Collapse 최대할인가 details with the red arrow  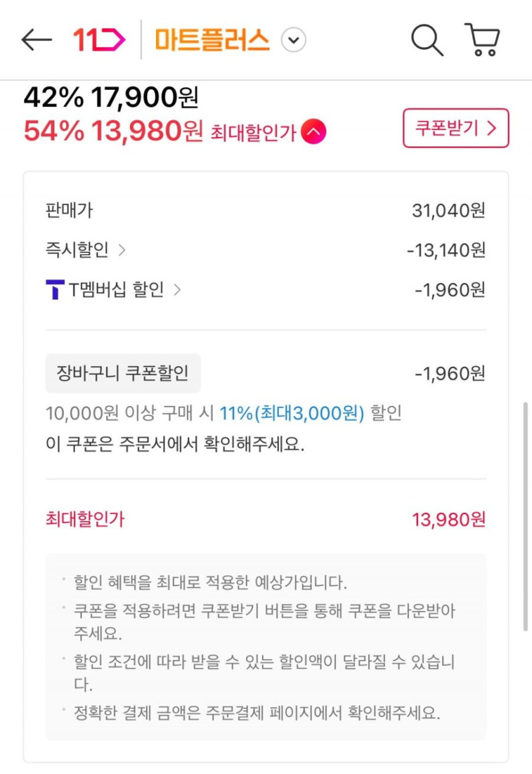313,132
